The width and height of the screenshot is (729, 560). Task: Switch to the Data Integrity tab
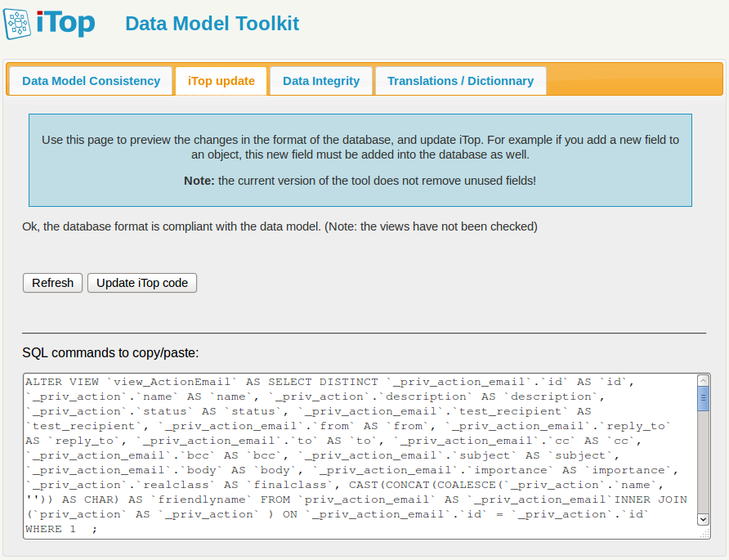(x=321, y=81)
